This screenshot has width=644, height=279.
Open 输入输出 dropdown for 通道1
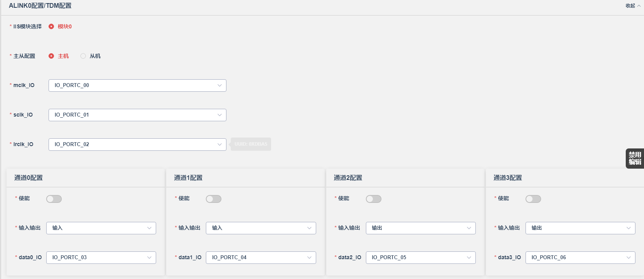click(261, 228)
